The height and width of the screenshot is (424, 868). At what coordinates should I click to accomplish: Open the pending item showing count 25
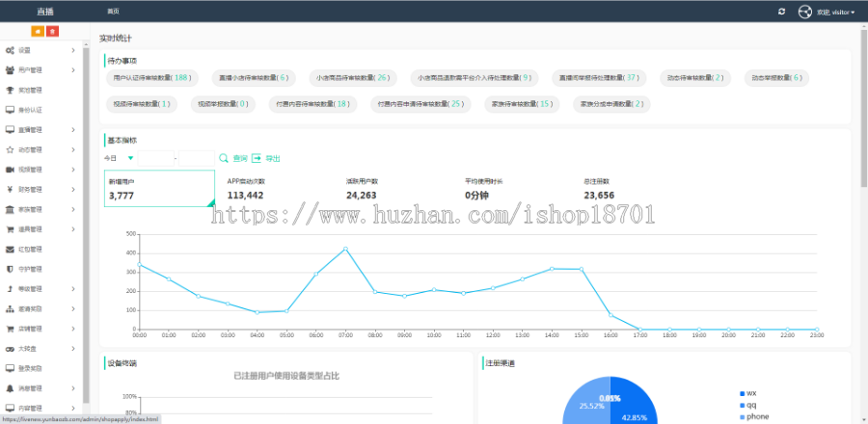420,104
